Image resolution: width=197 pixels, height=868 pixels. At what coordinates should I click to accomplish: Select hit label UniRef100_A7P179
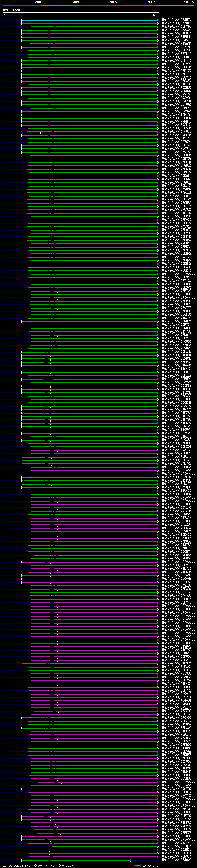pos(177,71)
